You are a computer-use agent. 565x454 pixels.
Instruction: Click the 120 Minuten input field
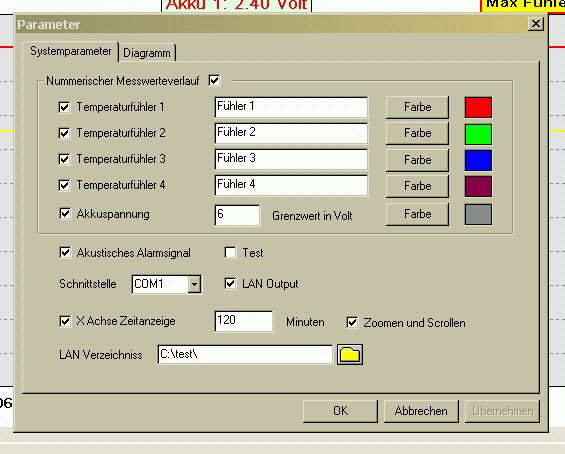(x=244, y=321)
